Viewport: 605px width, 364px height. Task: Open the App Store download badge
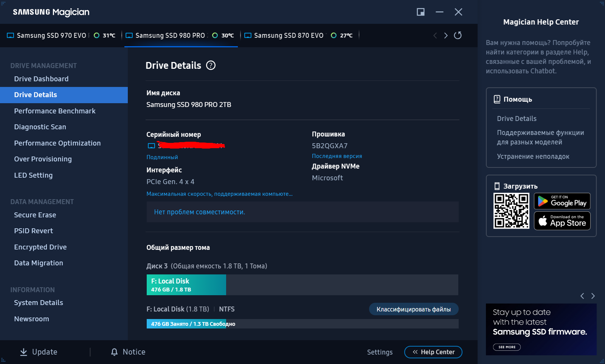[x=562, y=221]
